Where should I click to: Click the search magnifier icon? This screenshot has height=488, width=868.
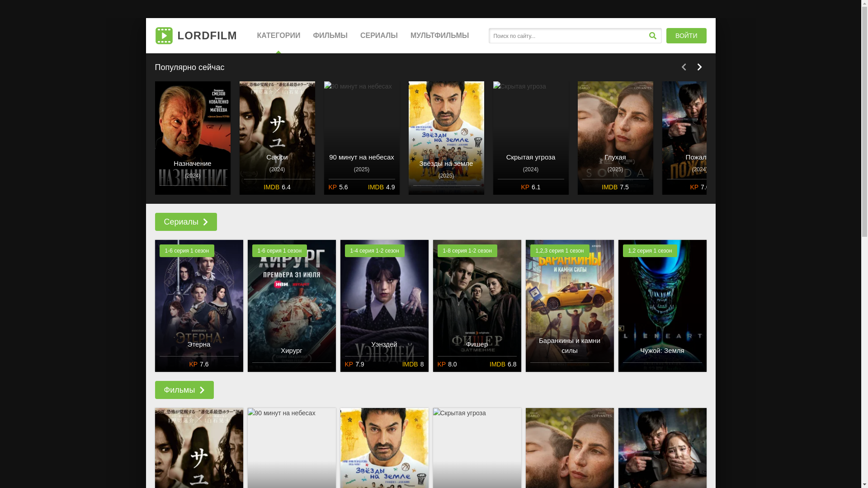[652, 36]
